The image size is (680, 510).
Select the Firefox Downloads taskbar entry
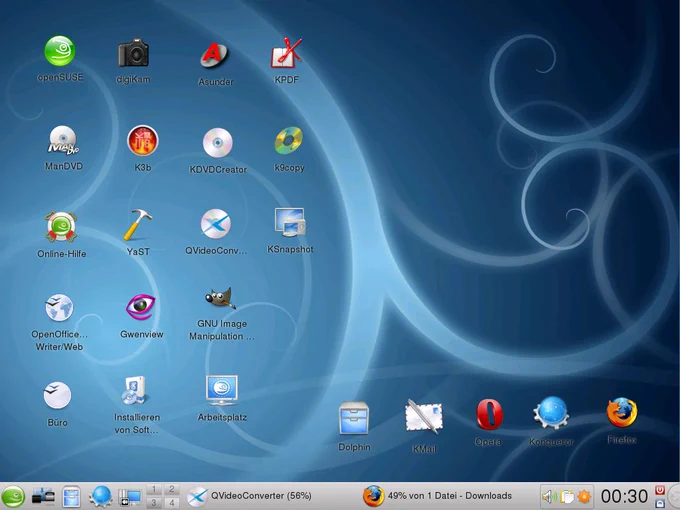coord(438,496)
